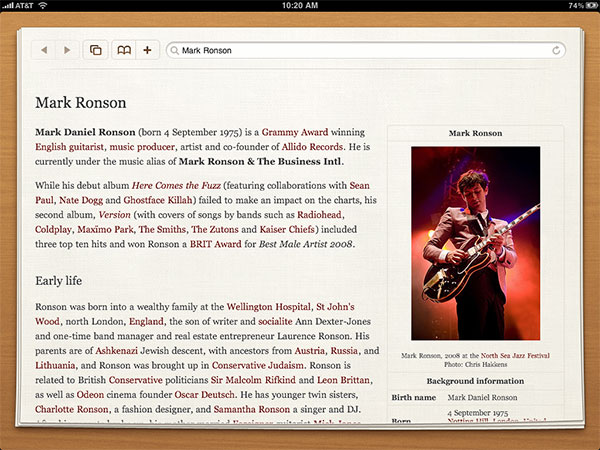This screenshot has height=450, width=600.
Task: Open the Leon Brittan link
Action: click(x=344, y=380)
